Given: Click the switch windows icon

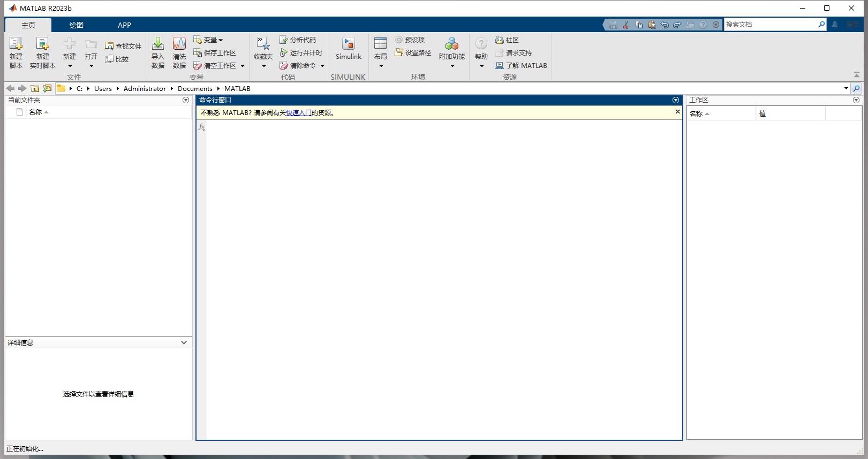Looking at the screenshot, I should point(690,25).
